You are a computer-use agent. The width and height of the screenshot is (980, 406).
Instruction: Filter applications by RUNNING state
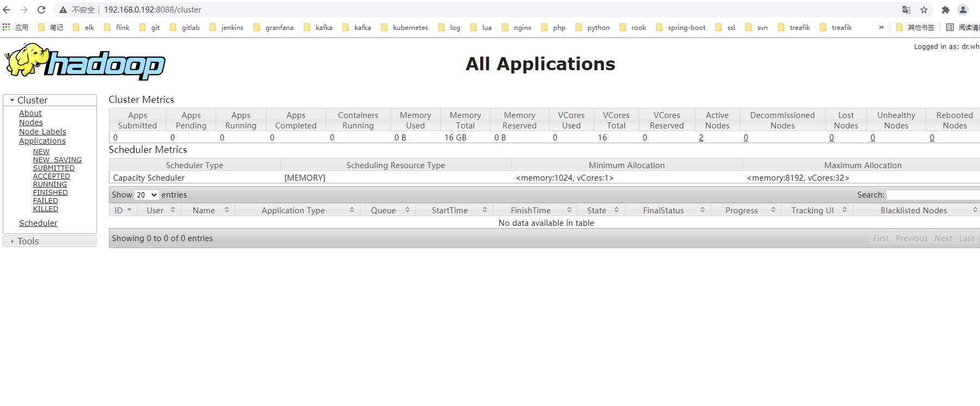[50, 184]
